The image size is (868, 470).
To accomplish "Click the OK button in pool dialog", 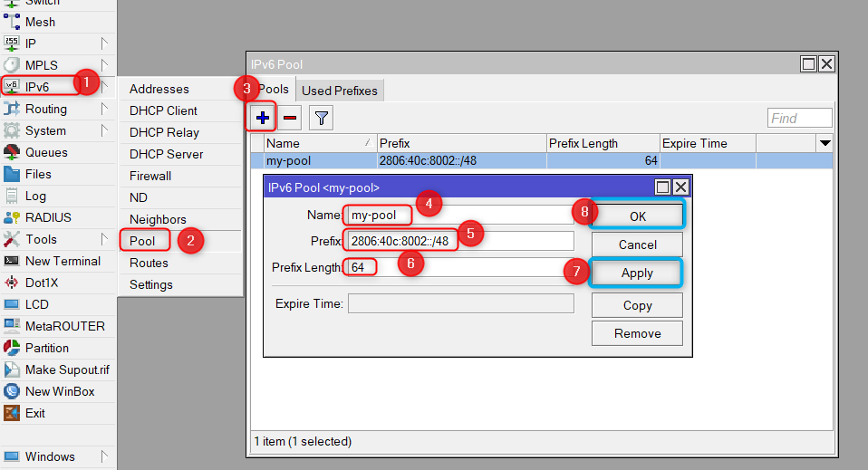I will click(637, 215).
